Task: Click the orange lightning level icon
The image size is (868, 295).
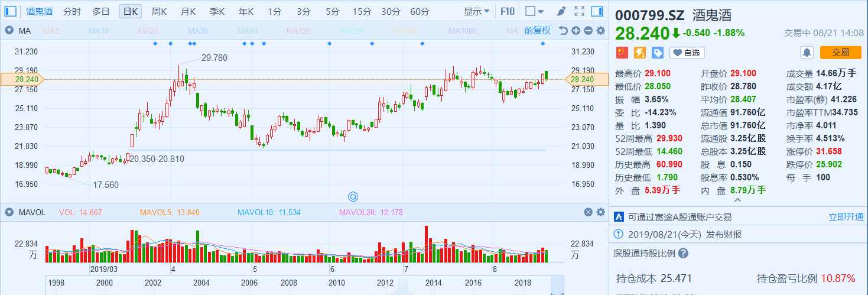Action: coord(639,53)
